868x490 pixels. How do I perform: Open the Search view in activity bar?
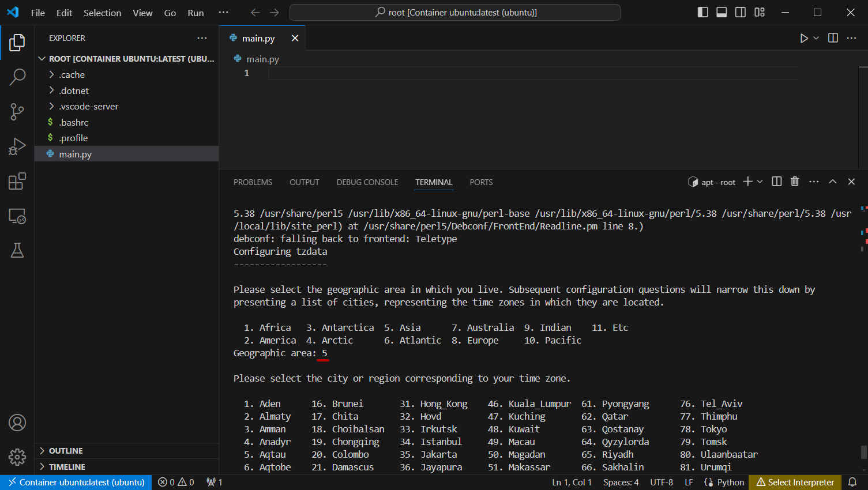point(17,77)
